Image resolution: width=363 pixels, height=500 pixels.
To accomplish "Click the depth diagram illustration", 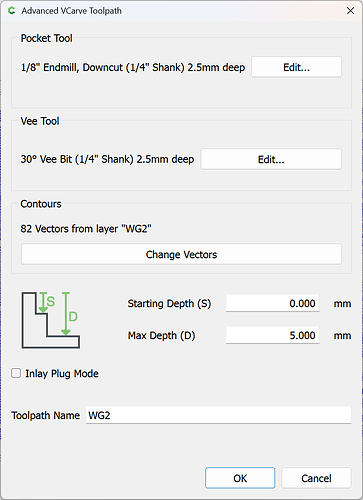I will [x=51, y=320].
